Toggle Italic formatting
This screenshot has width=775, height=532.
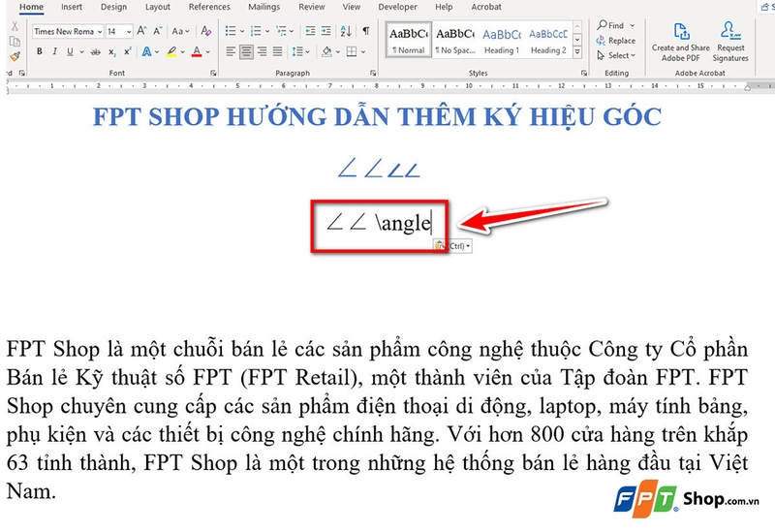[55, 51]
